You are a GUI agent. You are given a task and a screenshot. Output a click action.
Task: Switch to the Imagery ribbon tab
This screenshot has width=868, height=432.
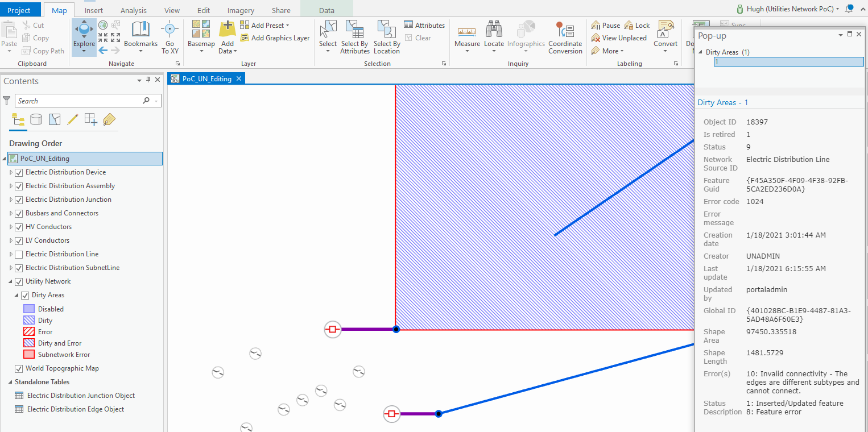point(240,10)
